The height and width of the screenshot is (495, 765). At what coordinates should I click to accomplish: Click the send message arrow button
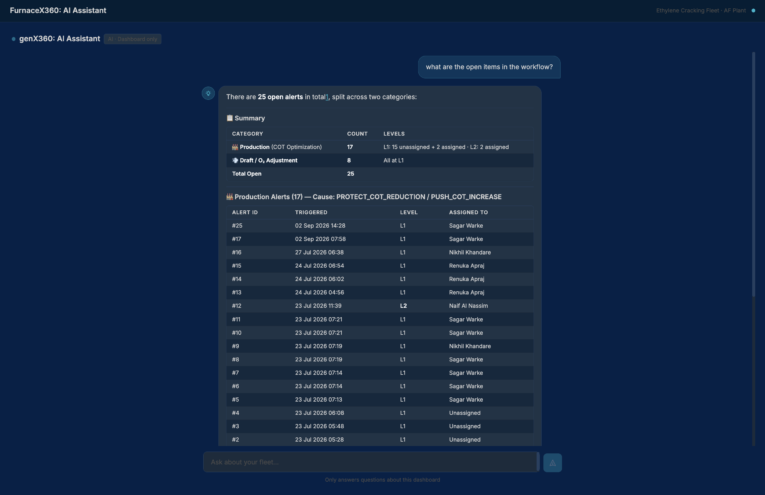click(552, 463)
